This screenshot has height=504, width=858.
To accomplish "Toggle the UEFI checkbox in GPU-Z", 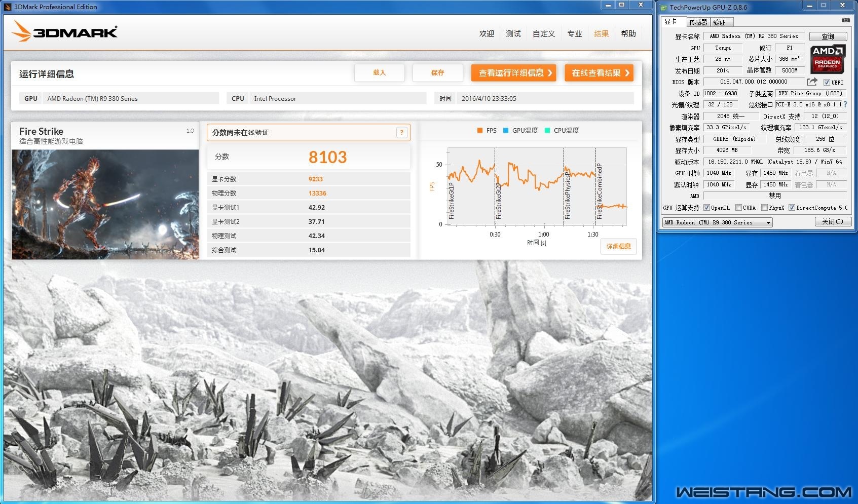I will [827, 83].
